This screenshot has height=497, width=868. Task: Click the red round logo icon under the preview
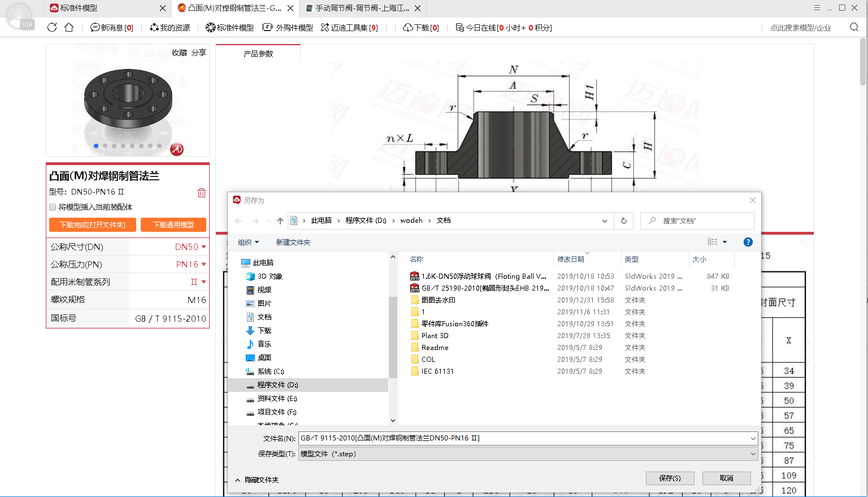pyautogui.click(x=177, y=149)
